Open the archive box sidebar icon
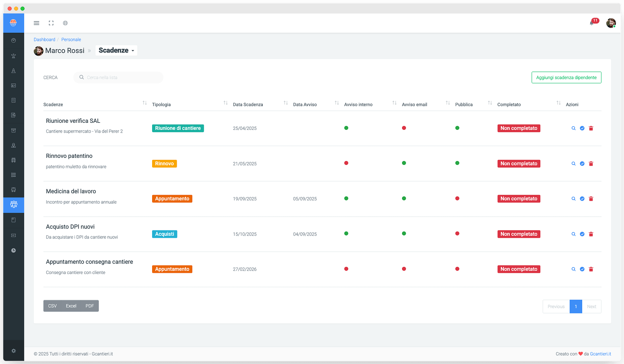Viewport: 624px width, 364px height. (13, 130)
